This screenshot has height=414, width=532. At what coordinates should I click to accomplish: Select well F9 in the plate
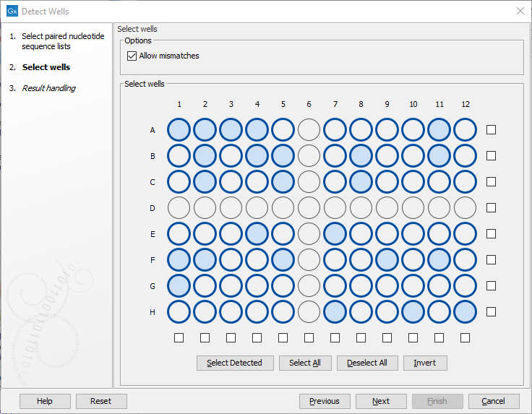(387, 260)
